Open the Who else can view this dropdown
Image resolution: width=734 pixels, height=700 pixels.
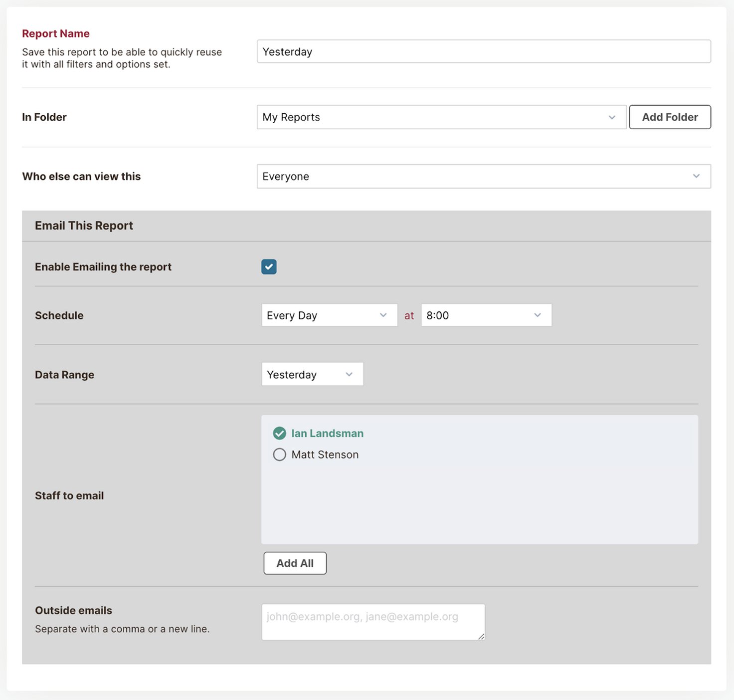coord(484,176)
